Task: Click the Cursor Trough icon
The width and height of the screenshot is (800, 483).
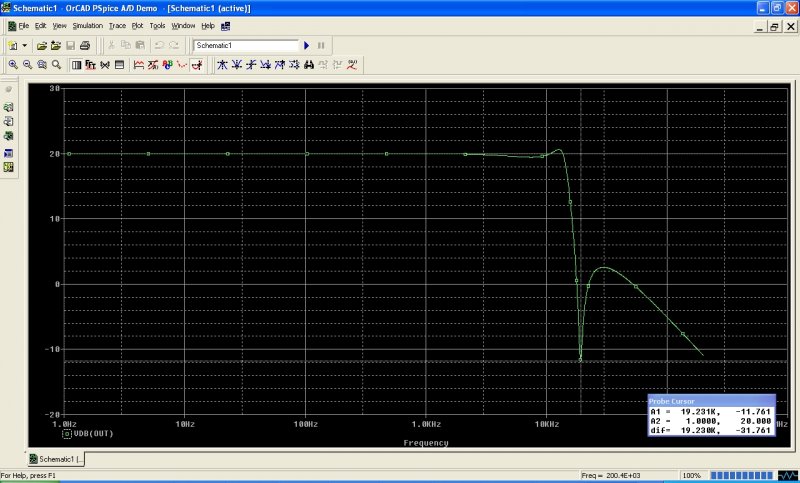Action: point(236,65)
